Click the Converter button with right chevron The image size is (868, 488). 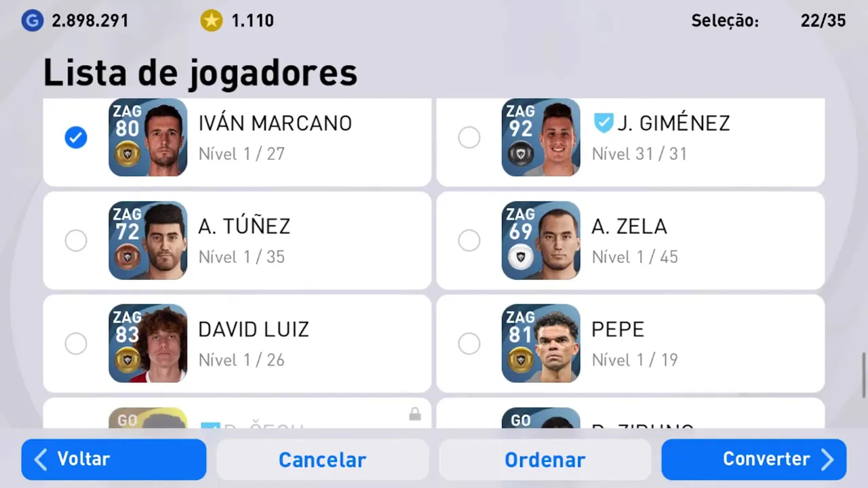[x=754, y=460]
